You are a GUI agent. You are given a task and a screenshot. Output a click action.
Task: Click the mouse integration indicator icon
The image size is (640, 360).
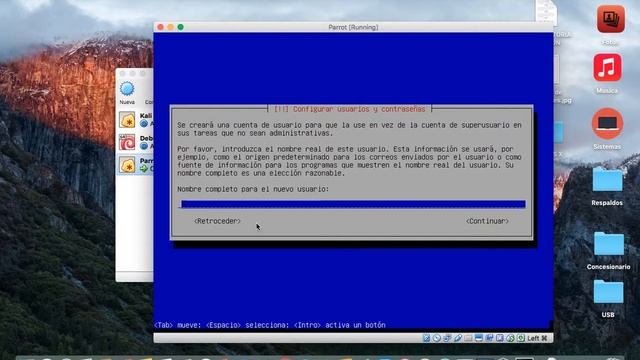click(510, 338)
